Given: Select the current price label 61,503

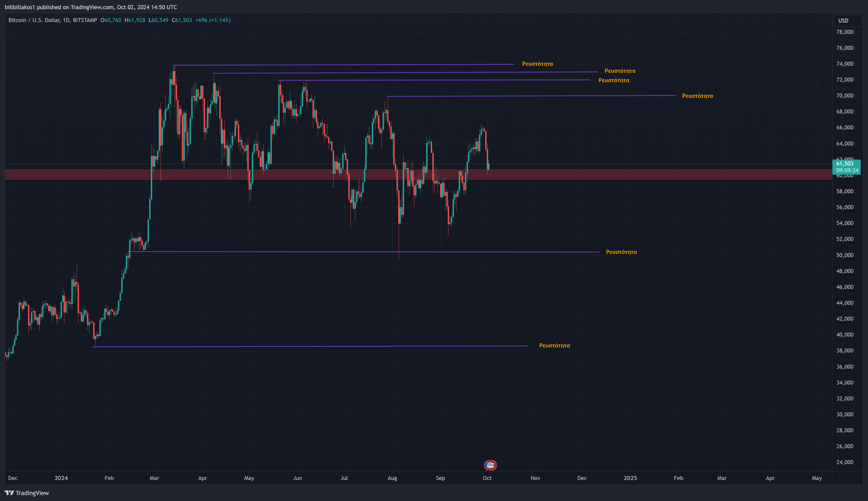Looking at the screenshot, I should pos(845,163).
